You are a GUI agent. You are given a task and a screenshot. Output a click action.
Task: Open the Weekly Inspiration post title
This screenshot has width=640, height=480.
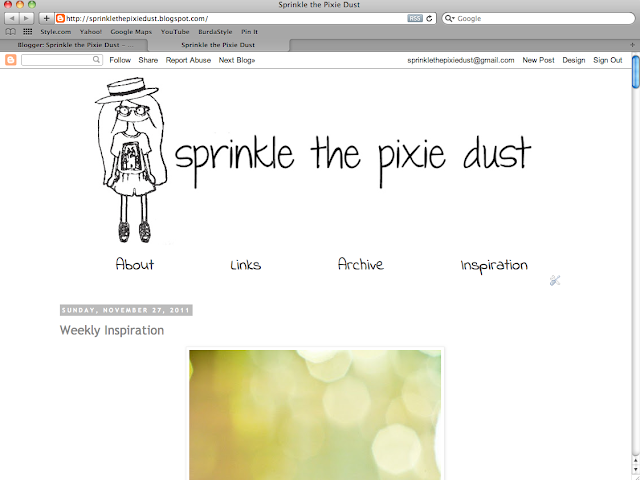click(112, 330)
